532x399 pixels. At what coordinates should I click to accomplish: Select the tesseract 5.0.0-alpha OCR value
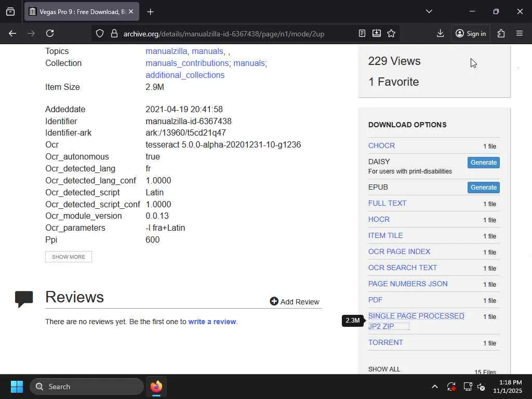[223, 145]
